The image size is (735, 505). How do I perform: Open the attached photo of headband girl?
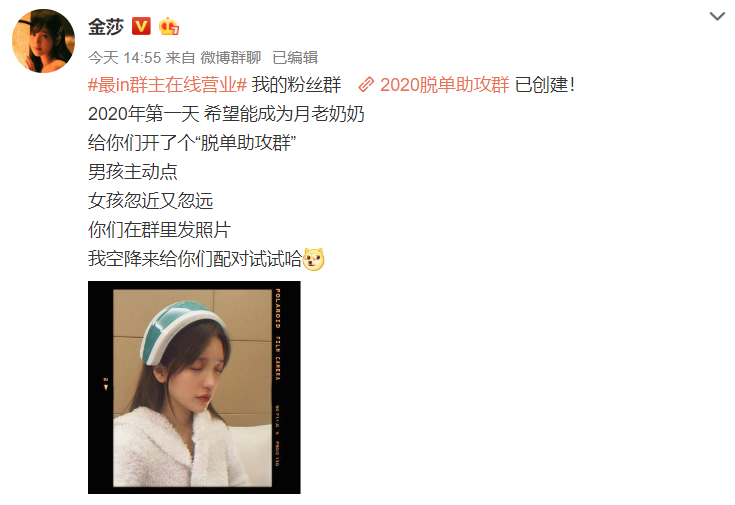194,387
